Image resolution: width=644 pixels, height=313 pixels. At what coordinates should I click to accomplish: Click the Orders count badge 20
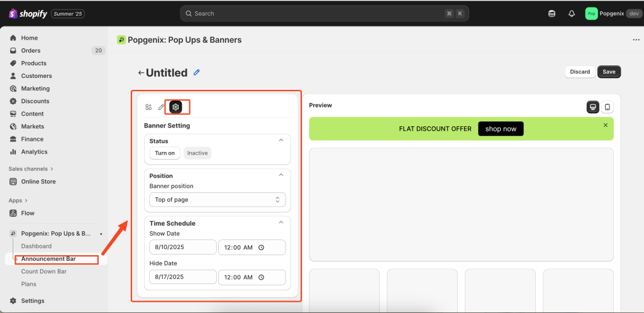coord(98,50)
